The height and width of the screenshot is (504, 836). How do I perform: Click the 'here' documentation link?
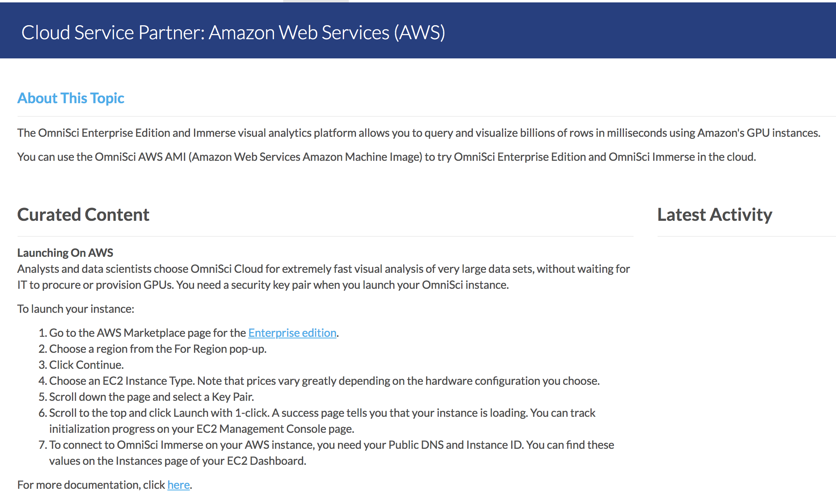178,485
